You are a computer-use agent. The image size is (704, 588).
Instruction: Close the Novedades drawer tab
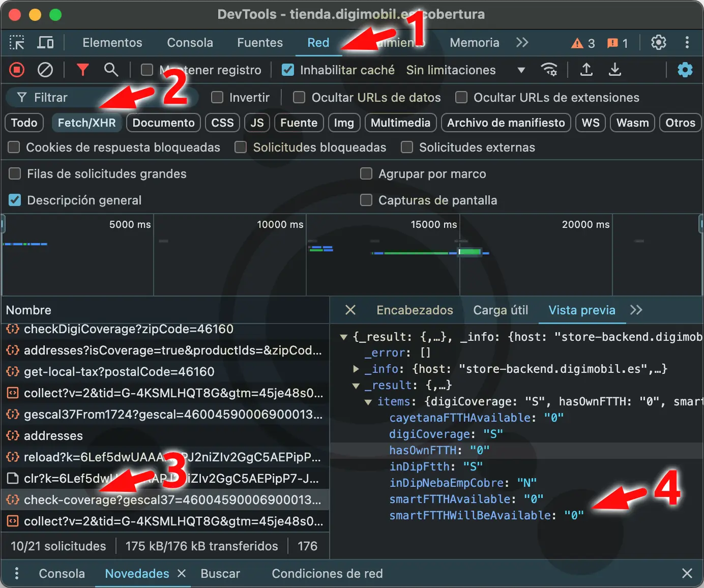tap(182, 573)
